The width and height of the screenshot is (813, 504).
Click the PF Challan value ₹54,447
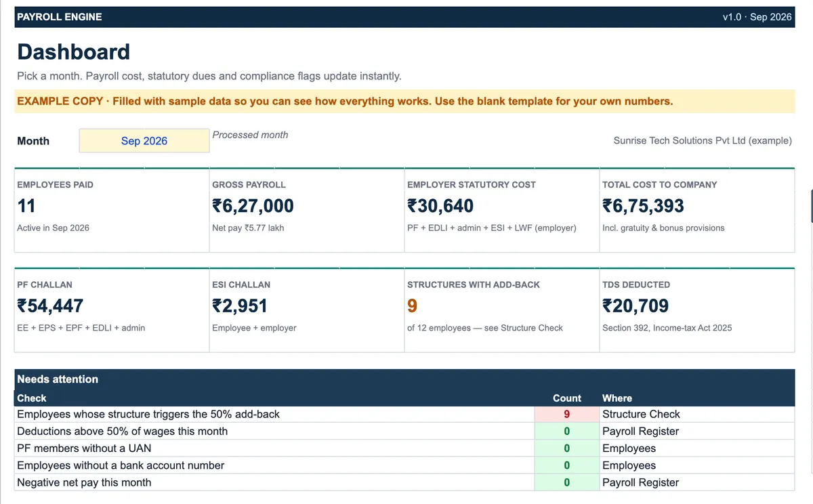(50, 306)
